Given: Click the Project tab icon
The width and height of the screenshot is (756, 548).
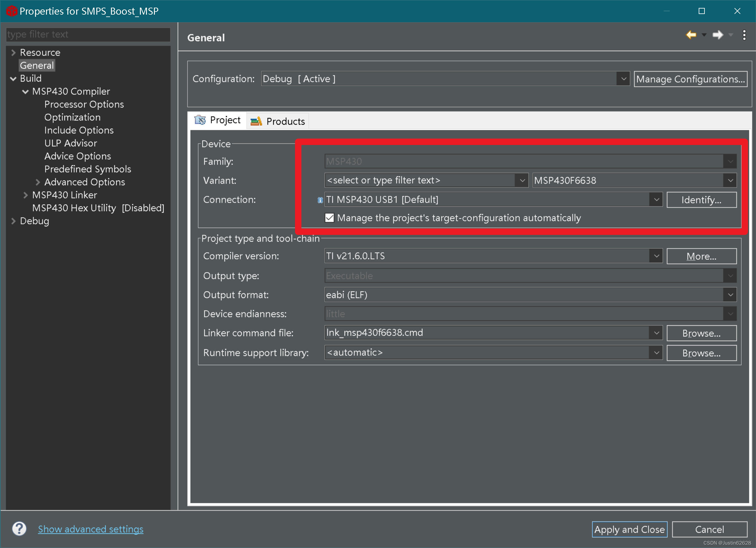Looking at the screenshot, I should click(200, 120).
